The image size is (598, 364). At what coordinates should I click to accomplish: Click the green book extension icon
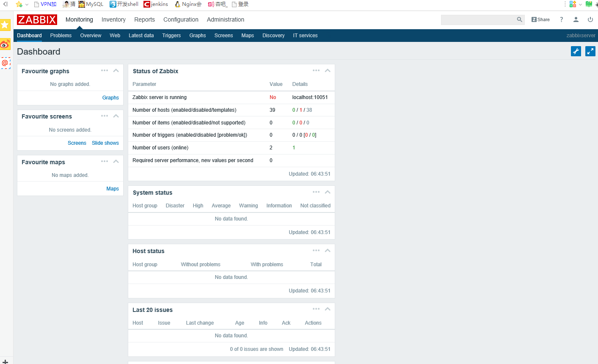click(589, 4)
